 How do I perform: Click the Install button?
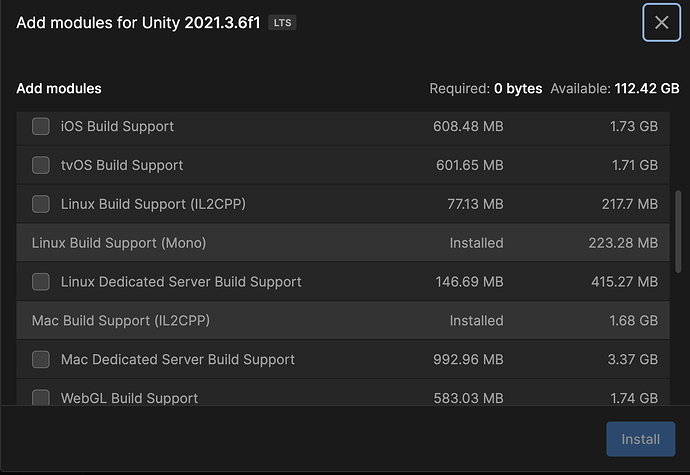640,439
